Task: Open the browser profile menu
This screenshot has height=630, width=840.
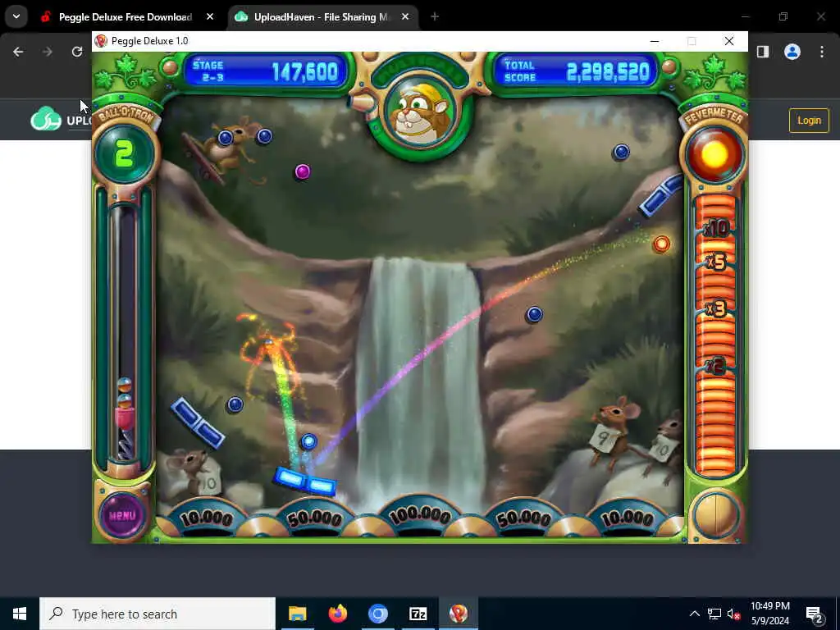Action: click(792, 52)
